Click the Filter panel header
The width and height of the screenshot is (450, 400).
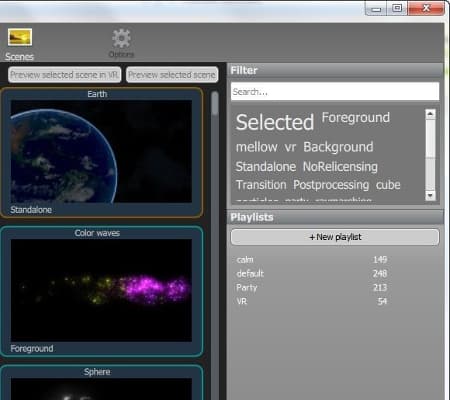(x=335, y=70)
